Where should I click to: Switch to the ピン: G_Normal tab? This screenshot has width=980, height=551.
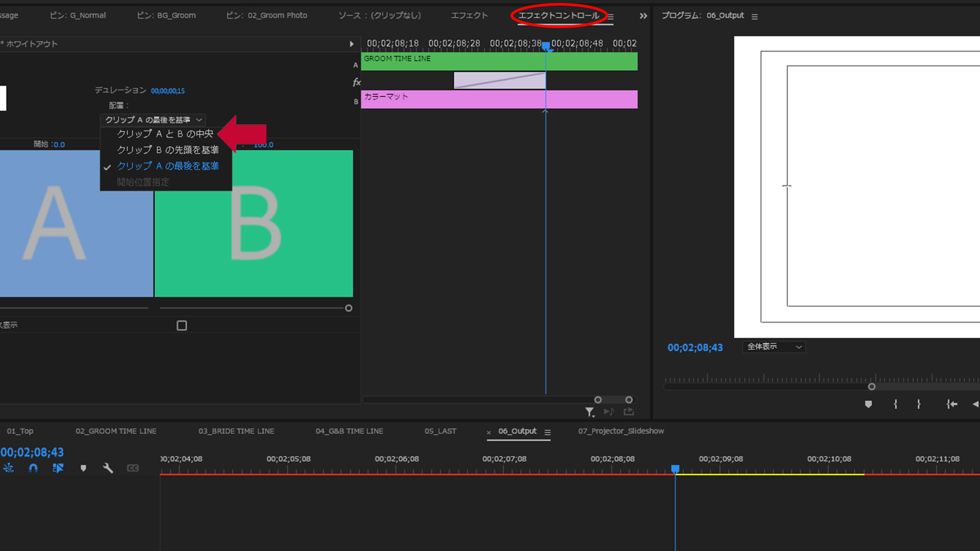coord(78,15)
